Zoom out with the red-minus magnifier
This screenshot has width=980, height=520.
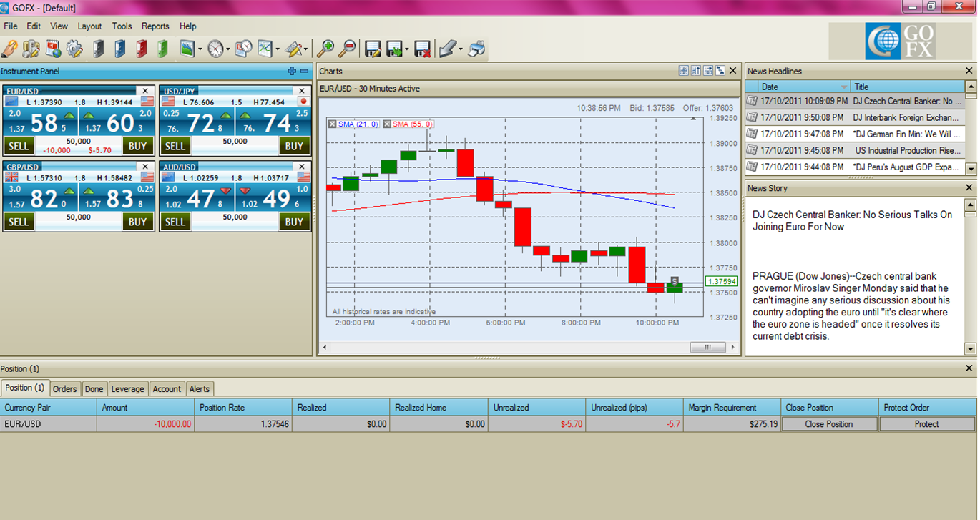(x=347, y=49)
